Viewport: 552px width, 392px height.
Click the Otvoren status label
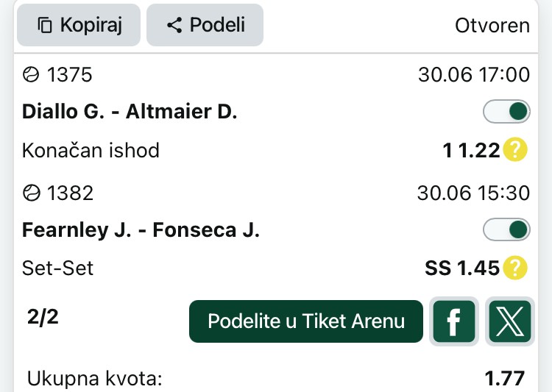pyautogui.click(x=492, y=26)
